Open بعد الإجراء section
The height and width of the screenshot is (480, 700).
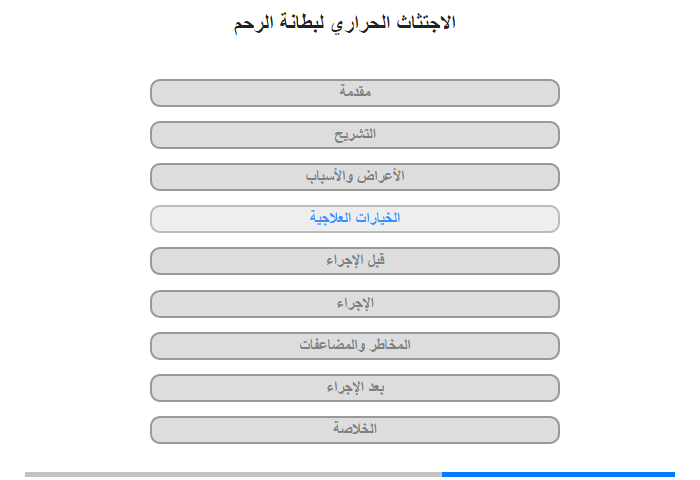click(355, 388)
